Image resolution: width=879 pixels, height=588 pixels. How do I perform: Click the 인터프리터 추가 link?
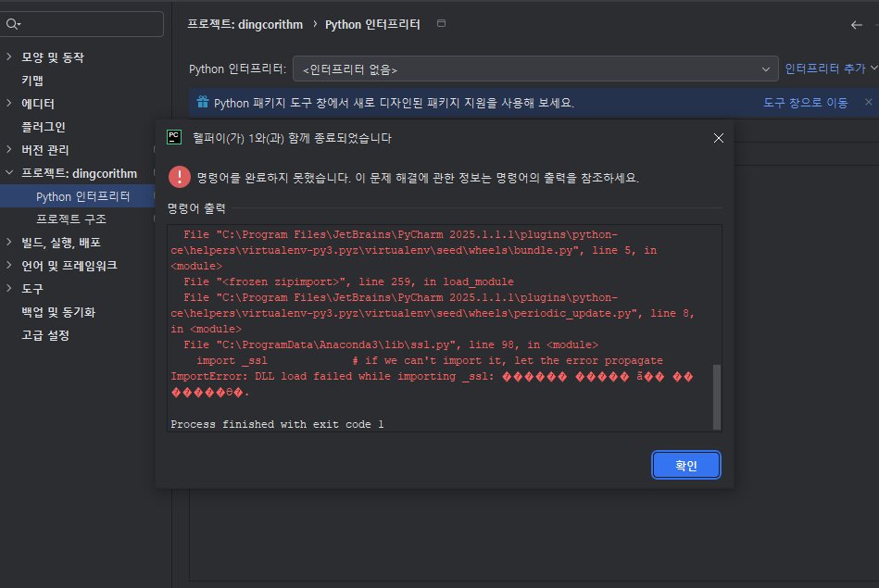825,69
